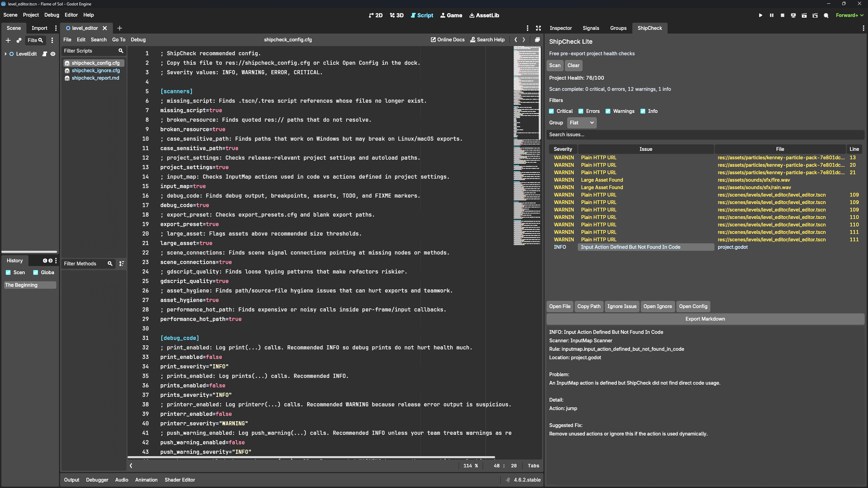Open Movie Maker mode icon
868x488 pixels.
[x=826, y=15]
